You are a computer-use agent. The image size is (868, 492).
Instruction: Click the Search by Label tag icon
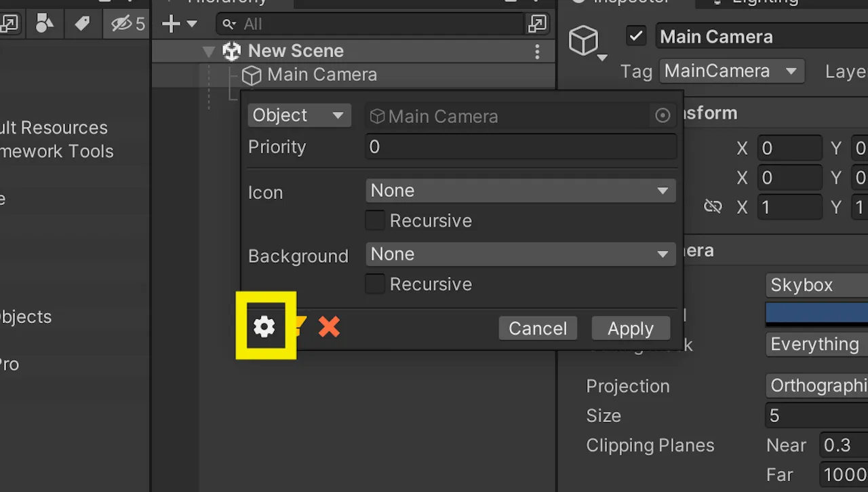pos(82,24)
